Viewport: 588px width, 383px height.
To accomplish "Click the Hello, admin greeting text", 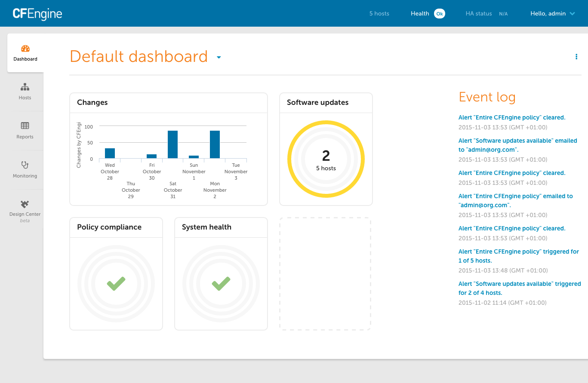I will click(548, 14).
